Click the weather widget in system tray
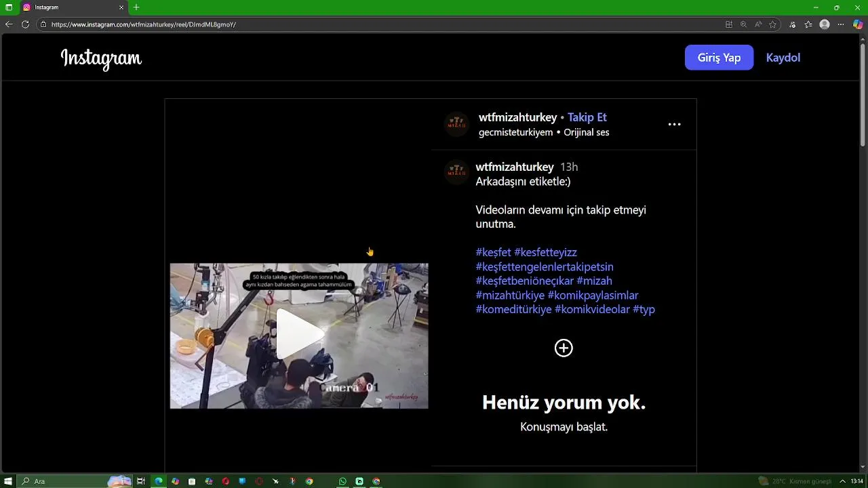The image size is (868, 488). 795,481
